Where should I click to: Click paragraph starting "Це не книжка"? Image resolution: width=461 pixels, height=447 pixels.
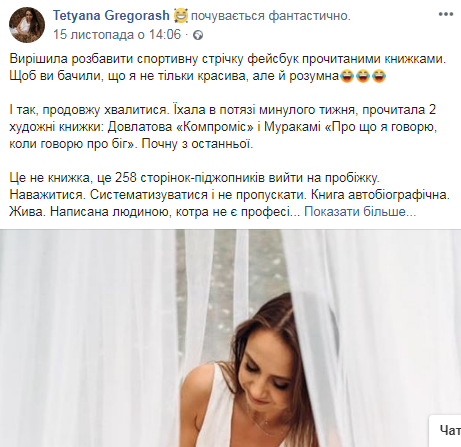pos(230,195)
